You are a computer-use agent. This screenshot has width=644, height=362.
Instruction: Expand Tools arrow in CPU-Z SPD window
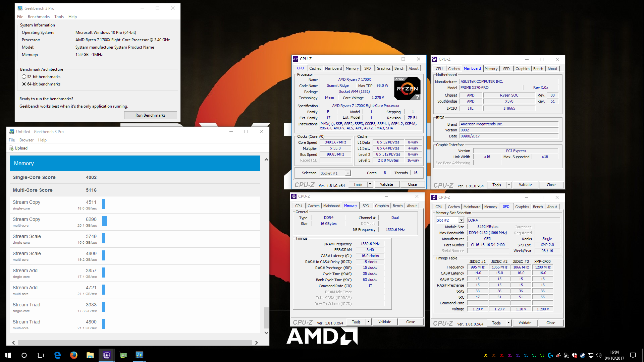pos(508,323)
